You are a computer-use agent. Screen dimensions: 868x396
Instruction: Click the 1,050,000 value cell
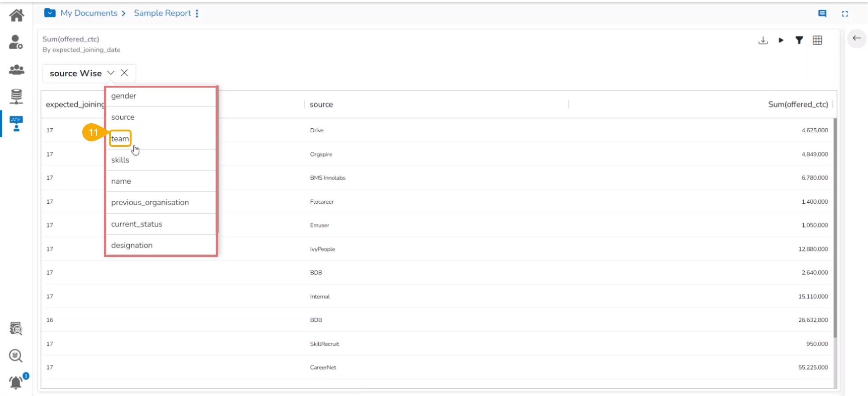point(815,225)
